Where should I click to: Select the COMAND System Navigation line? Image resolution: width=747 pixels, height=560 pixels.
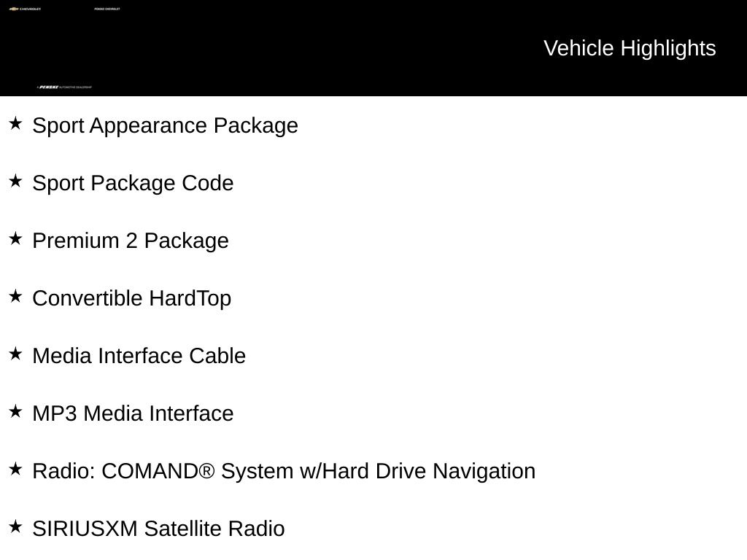[284, 471]
